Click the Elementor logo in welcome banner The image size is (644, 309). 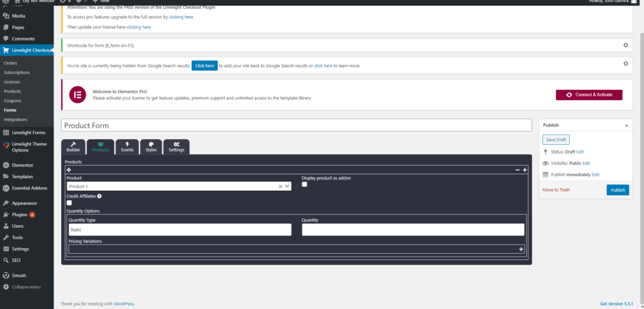point(77,95)
